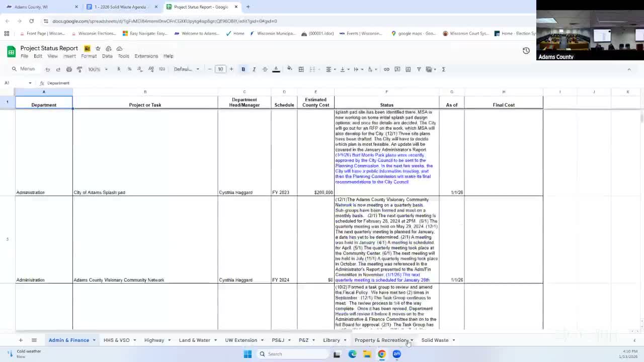
Task: Click the text color swatch button
Action: [x=276, y=69]
